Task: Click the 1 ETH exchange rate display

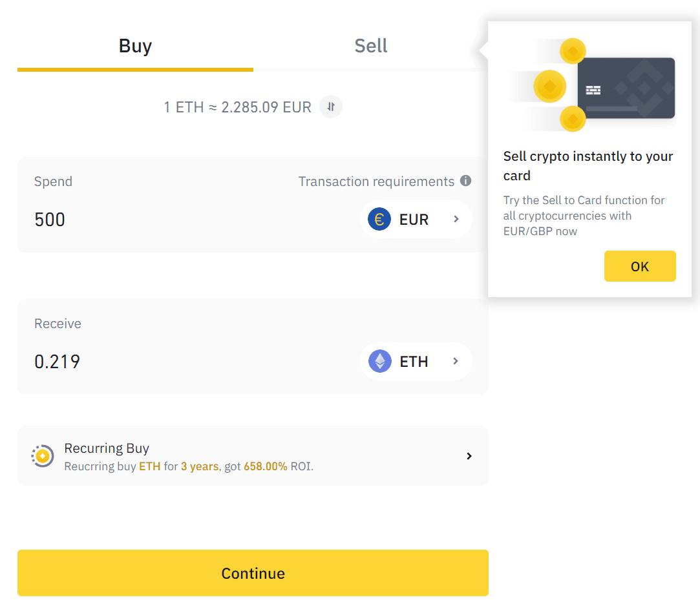Action: 237,107
